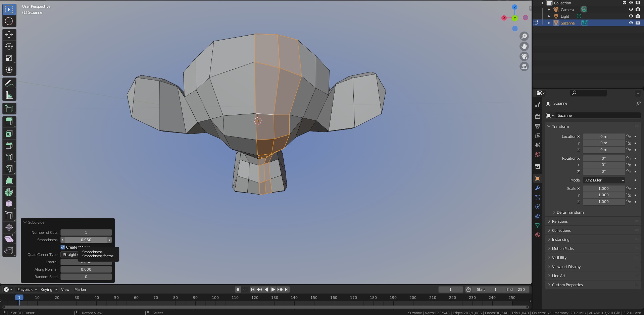Toggle auto keying record button
The height and width of the screenshot is (315, 644).
[238, 290]
